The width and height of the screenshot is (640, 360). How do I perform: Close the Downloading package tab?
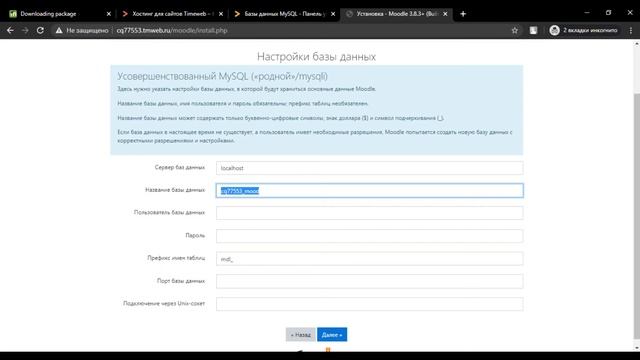point(109,14)
